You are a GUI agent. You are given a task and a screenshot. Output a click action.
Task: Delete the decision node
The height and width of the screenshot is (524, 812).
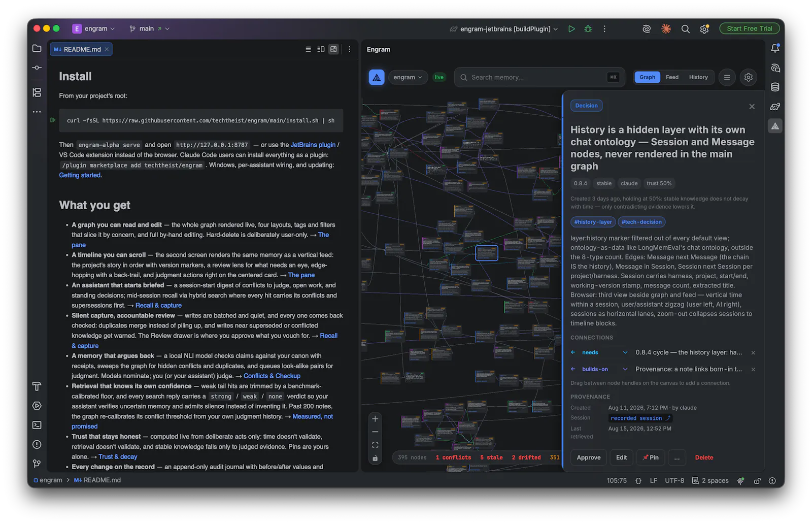point(704,457)
